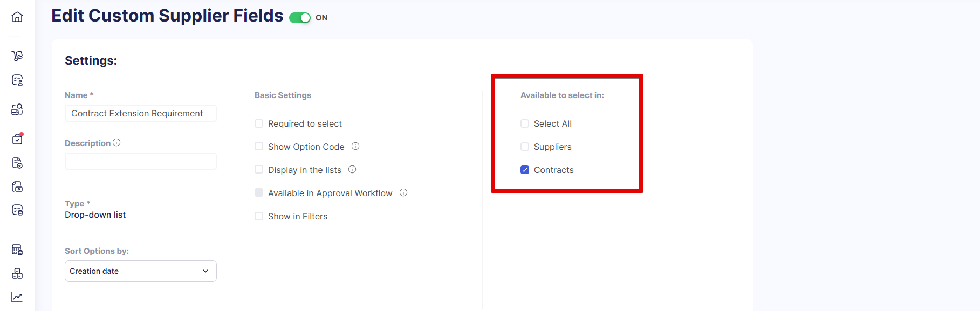Check the Required to select checkbox

(259, 123)
